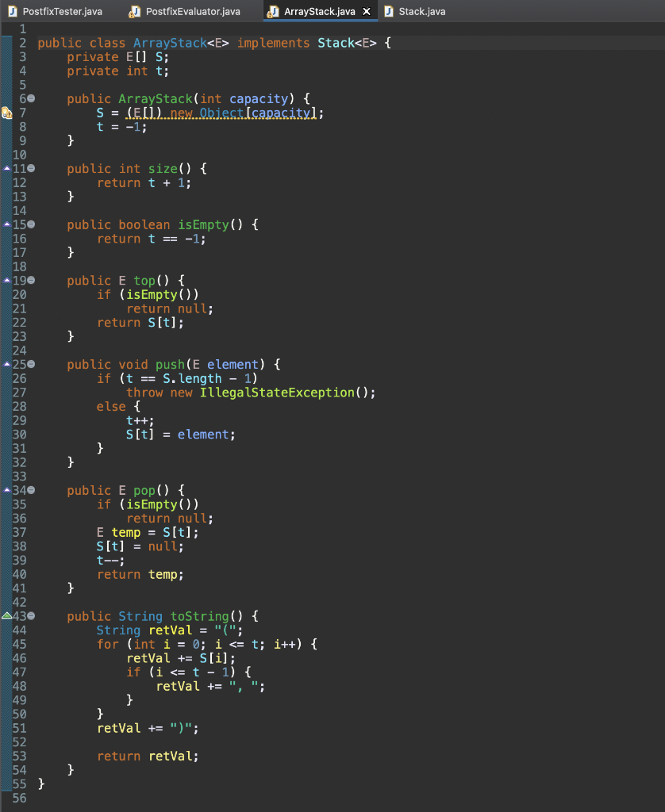Viewport: 665px width, 812px height.
Task: Close the ArrayStack.java tab
Action: coord(367,11)
